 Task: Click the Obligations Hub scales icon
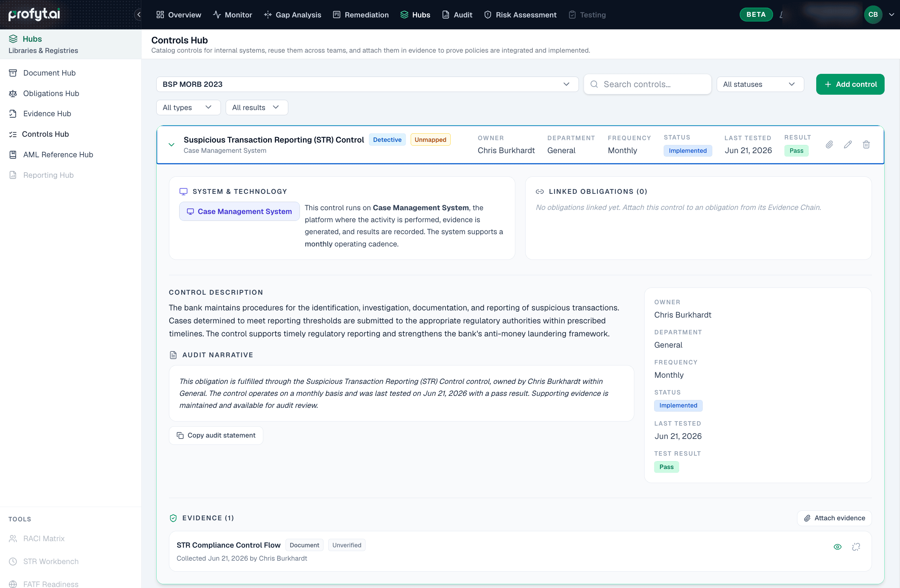[13, 93]
